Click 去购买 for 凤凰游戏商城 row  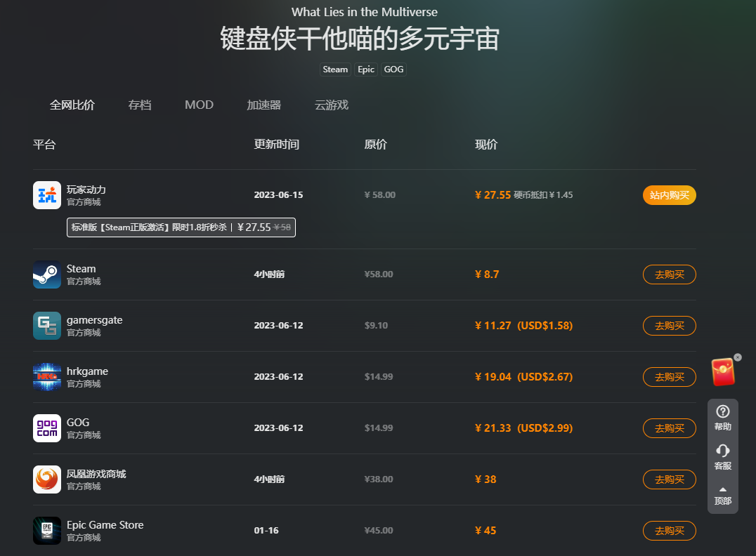(669, 479)
